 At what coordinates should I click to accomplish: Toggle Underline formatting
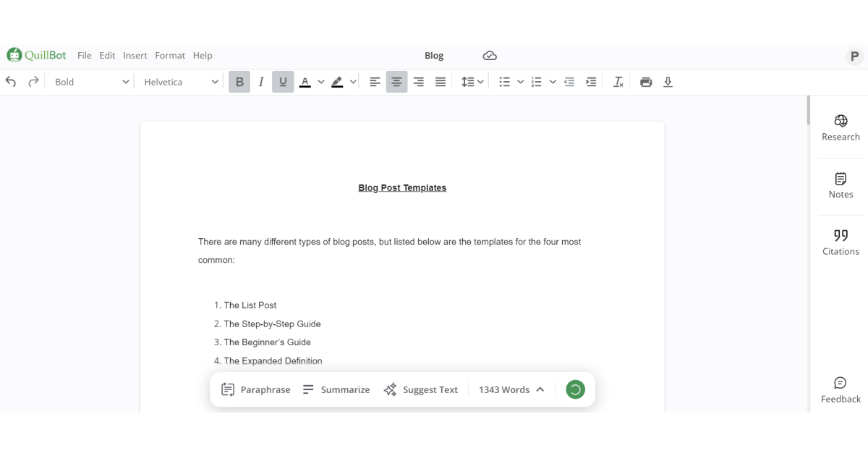tap(283, 82)
